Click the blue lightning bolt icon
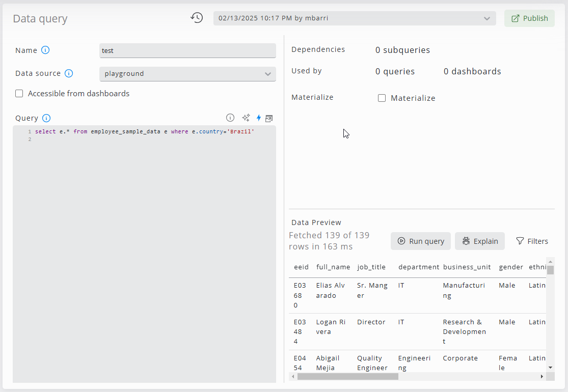Image resolution: width=568 pixels, height=392 pixels. point(259,118)
